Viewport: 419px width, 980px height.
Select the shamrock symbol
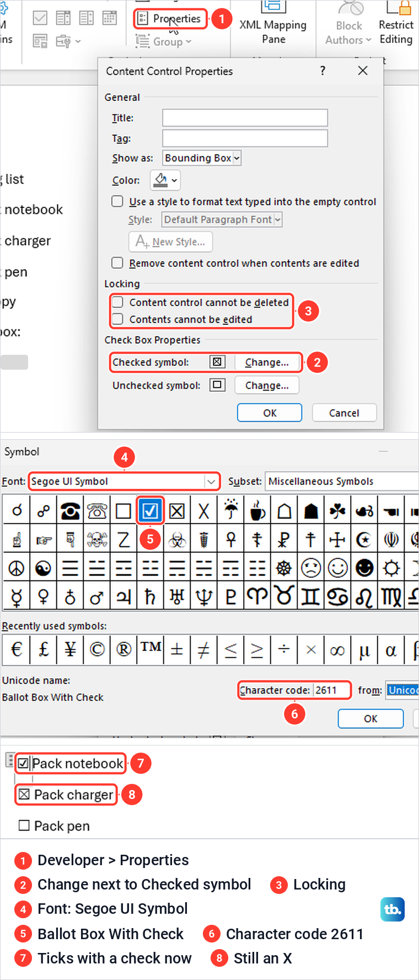(338, 510)
